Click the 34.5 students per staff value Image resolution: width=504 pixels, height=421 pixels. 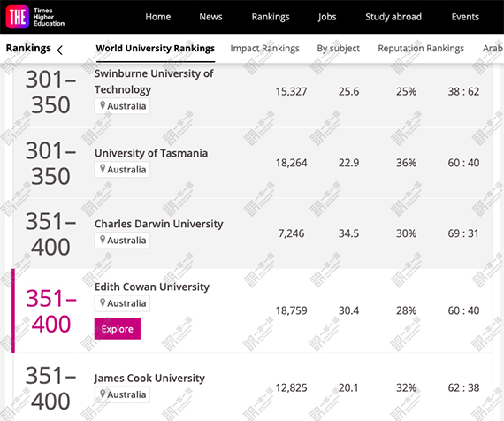(x=348, y=233)
